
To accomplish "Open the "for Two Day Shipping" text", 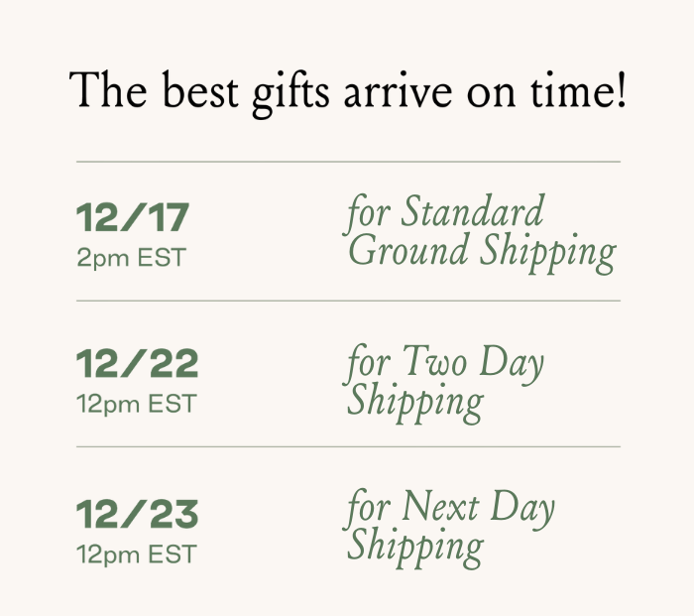I will click(x=445, y=382).
